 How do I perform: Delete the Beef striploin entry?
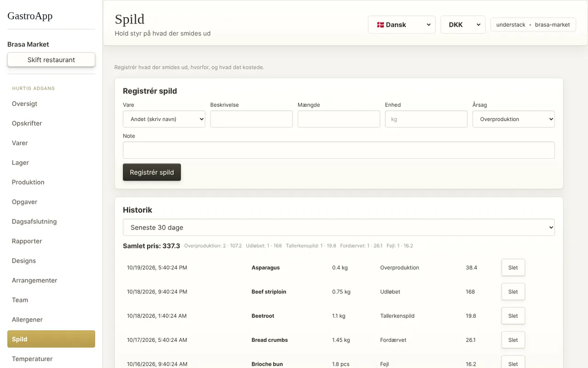(513, 292)
